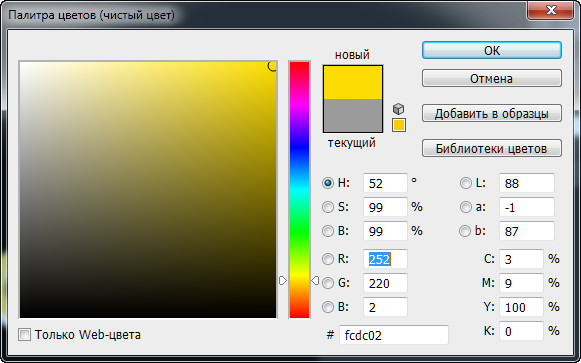Viewport: 581px width, 363px height.
Task: Open Библиотеки цветов
Action: click(x=492, y=148)
